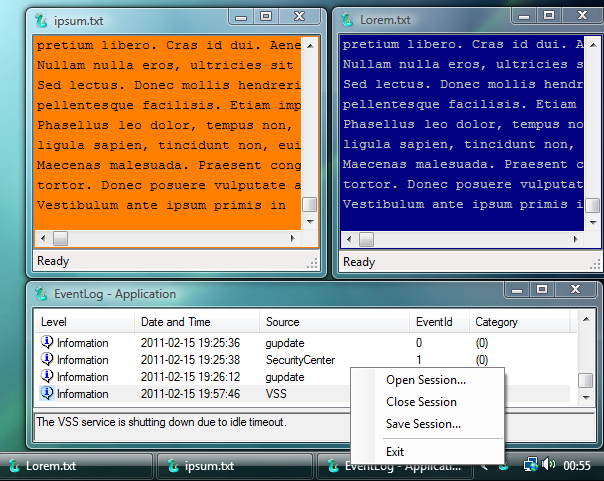
Task: Click the ipsum.txt window title icon
Action: (41, 20)
